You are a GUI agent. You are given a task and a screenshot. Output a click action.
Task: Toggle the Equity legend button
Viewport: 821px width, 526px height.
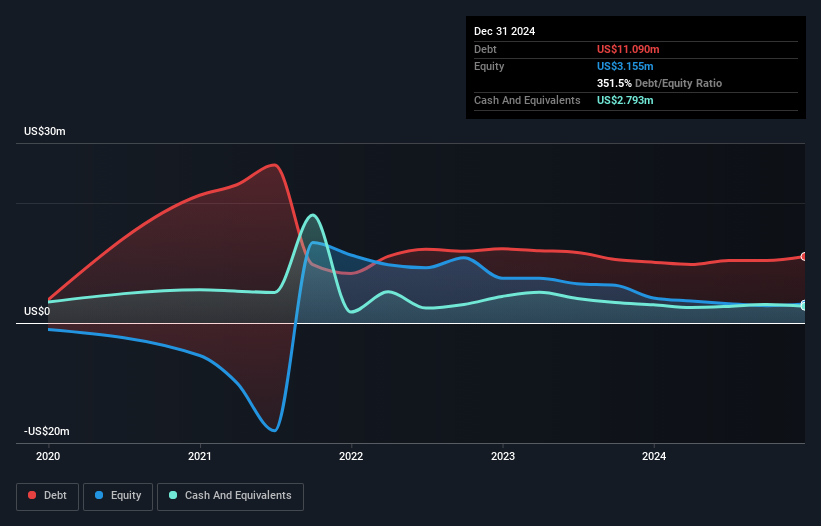tap(118, 496)
